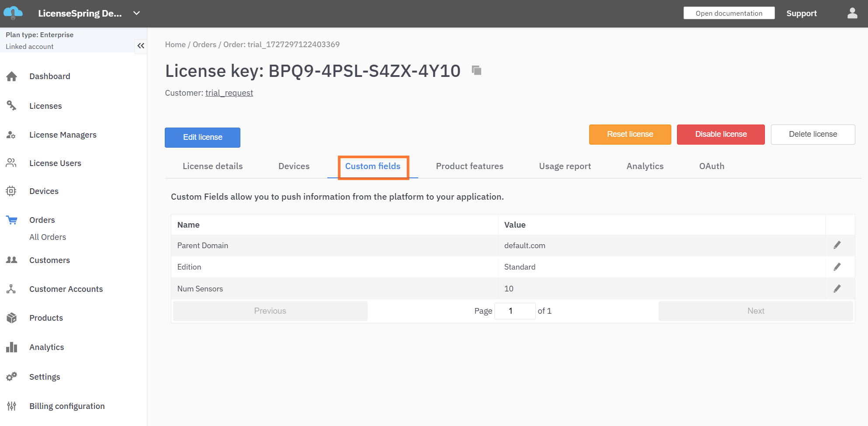Open Dashboard from sidebar
This screenshot has height=426, width=868.
49,76
